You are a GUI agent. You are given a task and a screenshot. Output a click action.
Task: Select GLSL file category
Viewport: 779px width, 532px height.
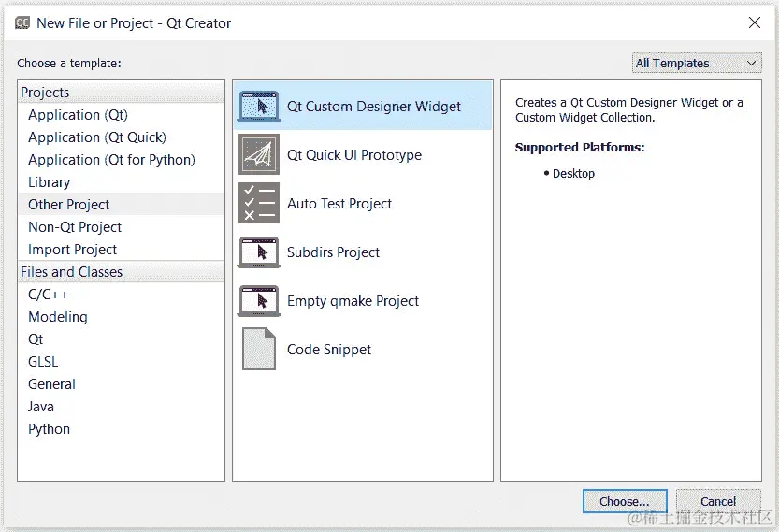point(122,361)
